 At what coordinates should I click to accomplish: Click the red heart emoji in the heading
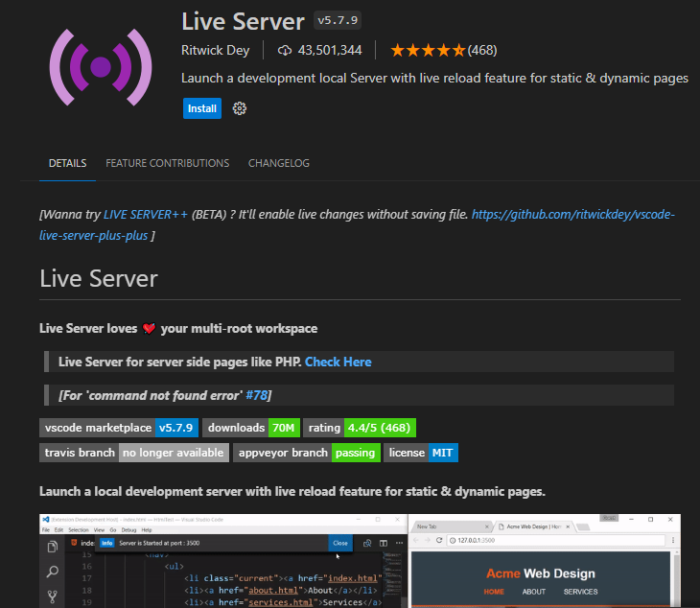click(x=149, y=329)
